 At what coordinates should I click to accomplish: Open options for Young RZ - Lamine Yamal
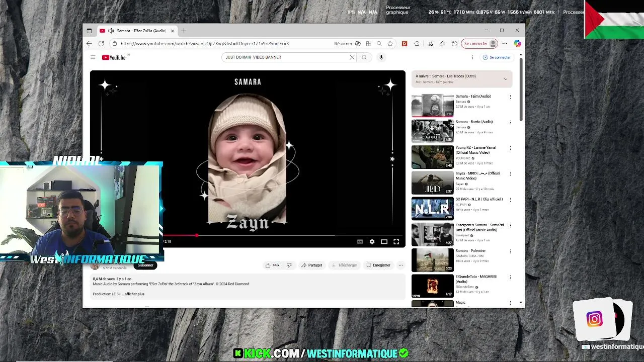[510, 148]
